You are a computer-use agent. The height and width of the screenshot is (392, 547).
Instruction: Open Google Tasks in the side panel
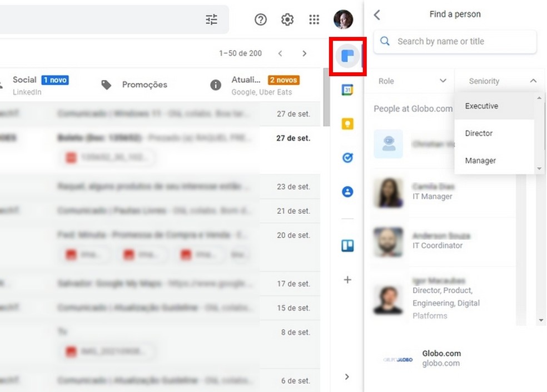(x=347, y=158)
